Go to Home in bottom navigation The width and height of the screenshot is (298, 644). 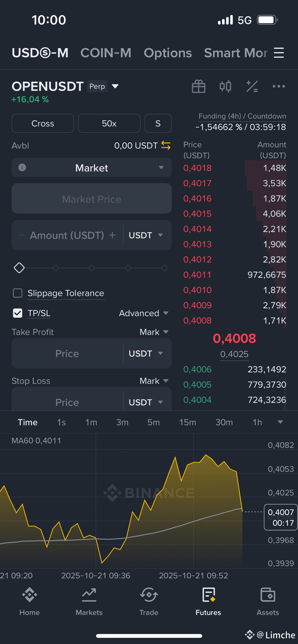[x=30, y=601]
